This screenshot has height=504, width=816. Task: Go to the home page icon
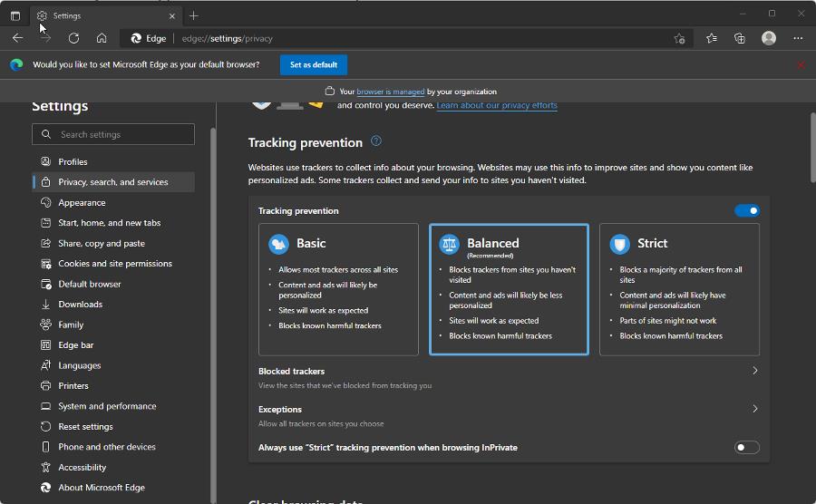point(102,38)
